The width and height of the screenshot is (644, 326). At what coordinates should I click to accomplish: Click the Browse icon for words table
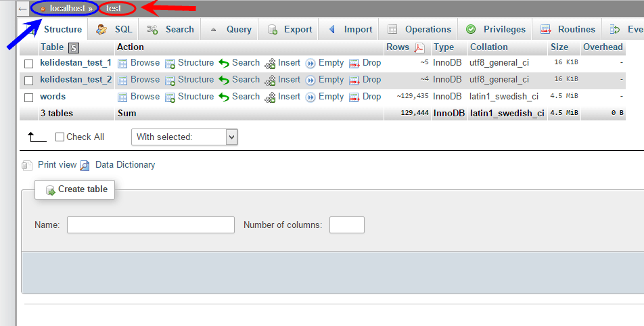click(122, 97)
